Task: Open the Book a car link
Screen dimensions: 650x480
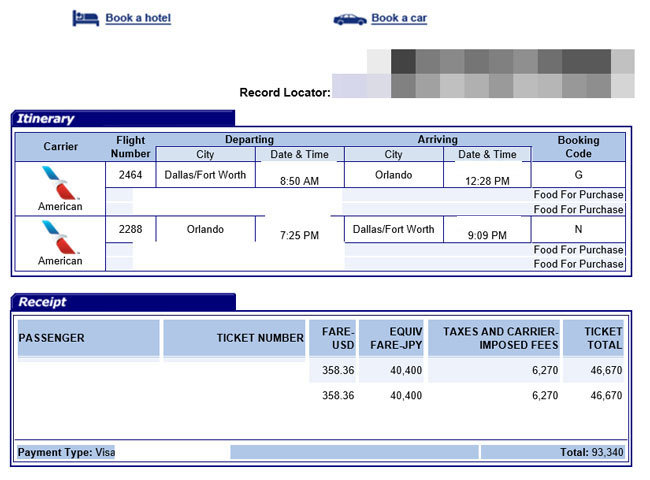Action: click(x=399, y=18)
